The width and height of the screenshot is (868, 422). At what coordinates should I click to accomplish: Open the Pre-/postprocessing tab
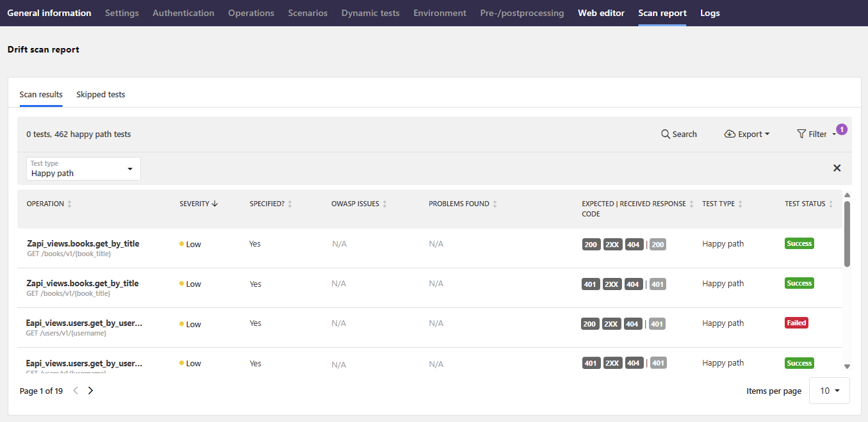tap(522, 13)
